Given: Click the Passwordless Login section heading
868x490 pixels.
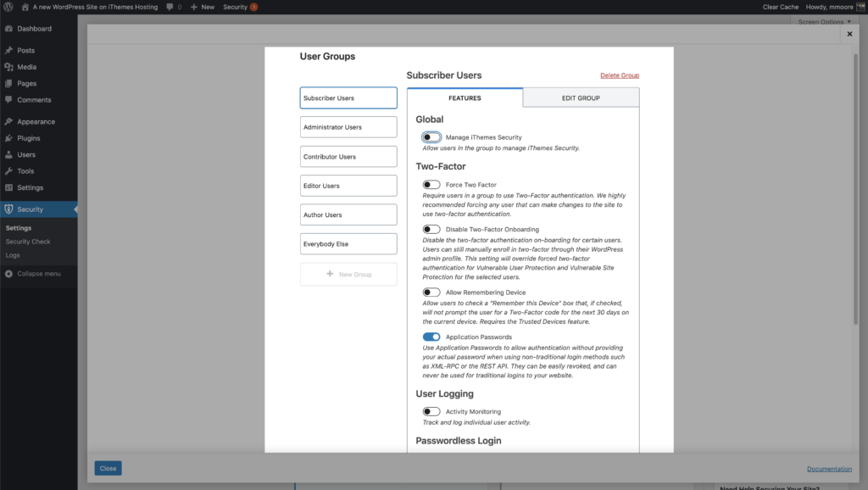Looking at the screenshot, I should pyautogui.click(x=459, y=441).
